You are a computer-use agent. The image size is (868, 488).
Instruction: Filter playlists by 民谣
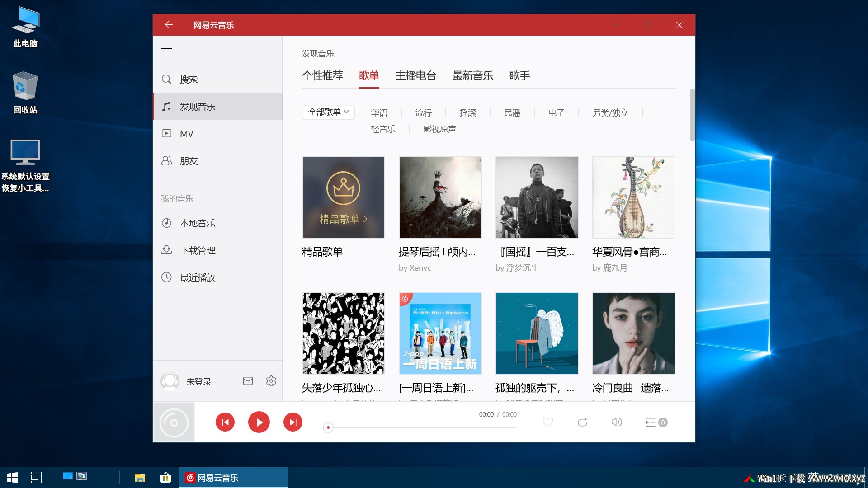[512, 113]
